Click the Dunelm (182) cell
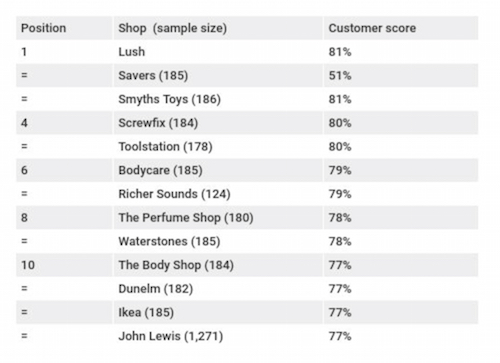The height and width of the screenshot is (363, 500). point(156,289)
